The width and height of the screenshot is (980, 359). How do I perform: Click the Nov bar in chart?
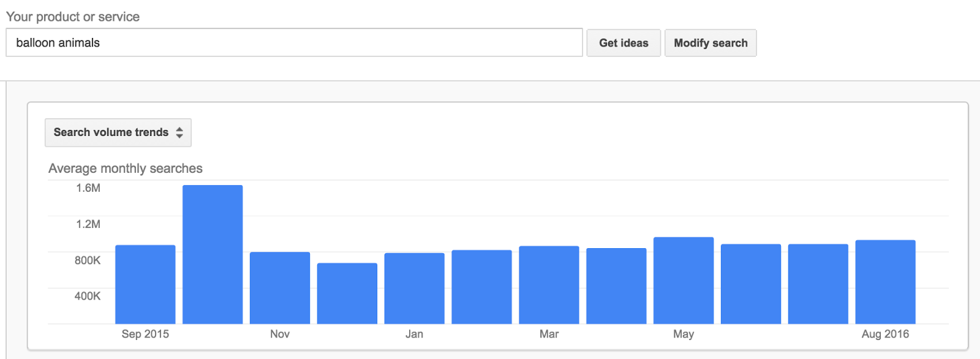(280, 288)
